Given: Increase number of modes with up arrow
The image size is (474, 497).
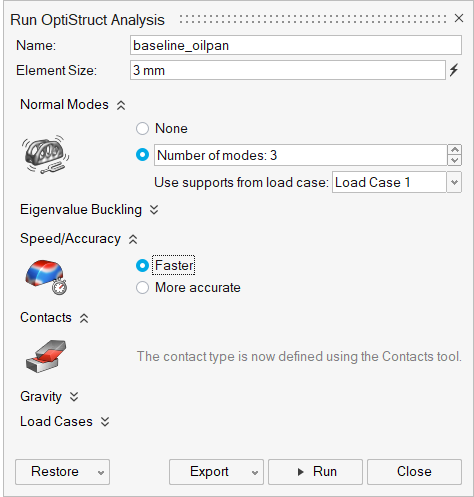Looking at the screenshot, I should [455, 150].
